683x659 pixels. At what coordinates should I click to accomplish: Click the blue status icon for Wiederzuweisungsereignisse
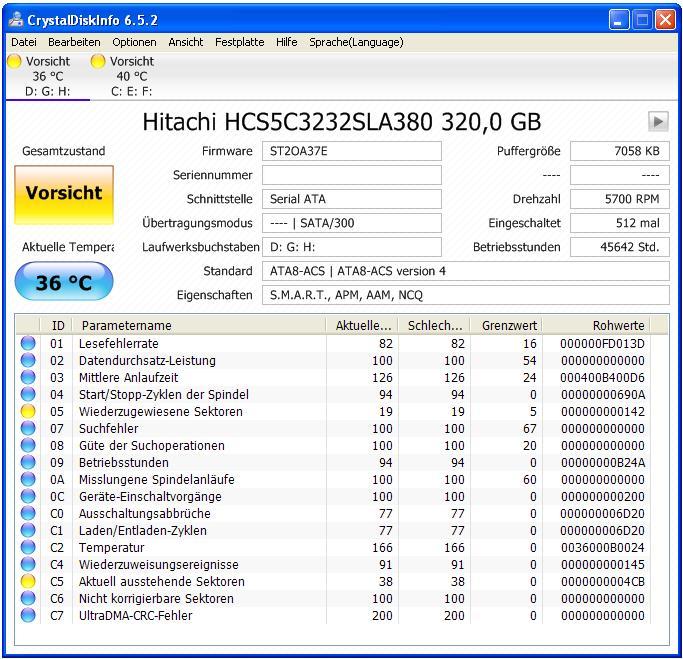click(x=28, y=564)
